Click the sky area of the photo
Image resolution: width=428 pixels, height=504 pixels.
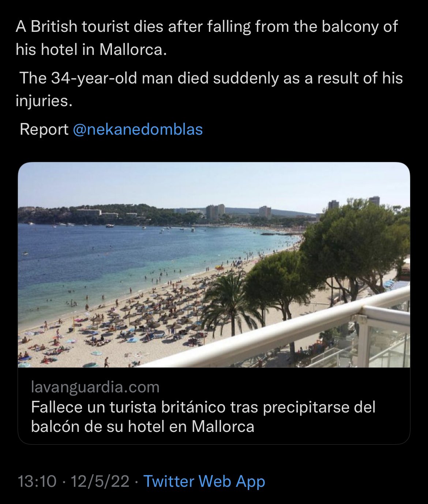[183, 183]
